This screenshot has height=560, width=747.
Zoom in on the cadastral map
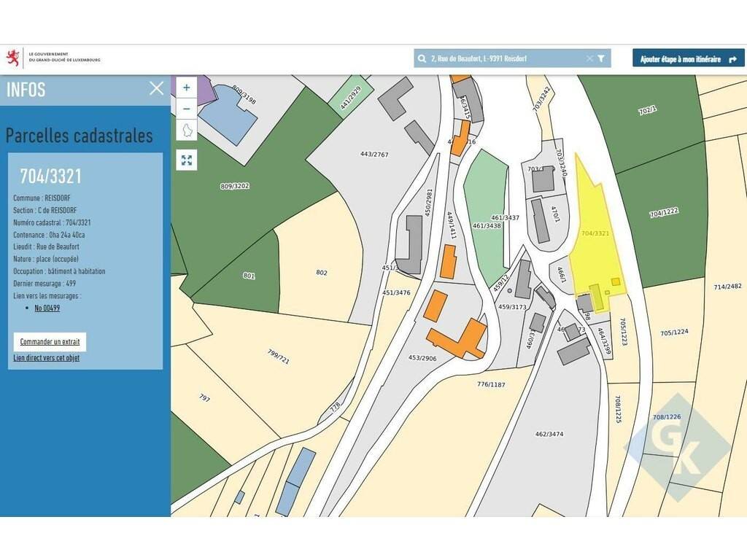[187, 87]
